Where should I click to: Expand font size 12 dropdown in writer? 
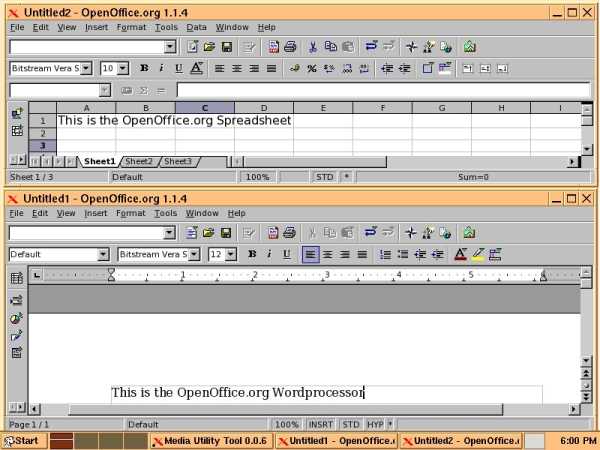(231, 254)
